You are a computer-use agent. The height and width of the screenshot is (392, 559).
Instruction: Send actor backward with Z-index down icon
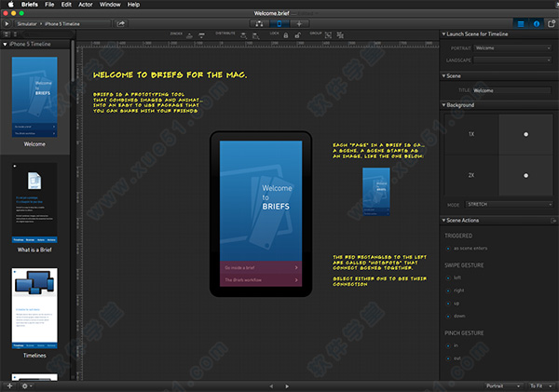click(201, 35)
